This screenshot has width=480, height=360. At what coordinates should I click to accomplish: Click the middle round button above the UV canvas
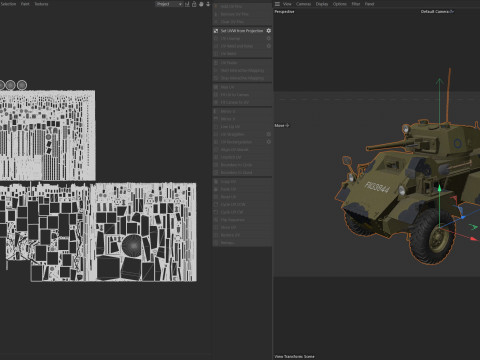pyautogui.click(x=10, y=85)
